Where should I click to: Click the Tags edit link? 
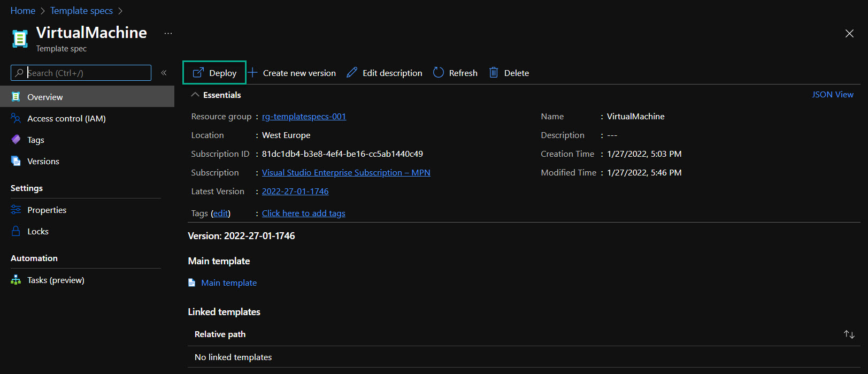[x=221, y=213]
